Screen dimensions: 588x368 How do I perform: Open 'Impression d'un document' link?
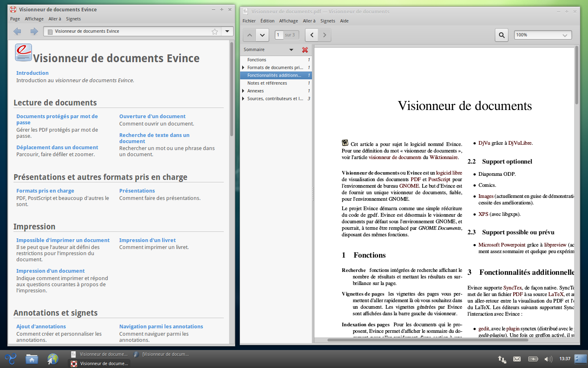(x=51, y=271)
